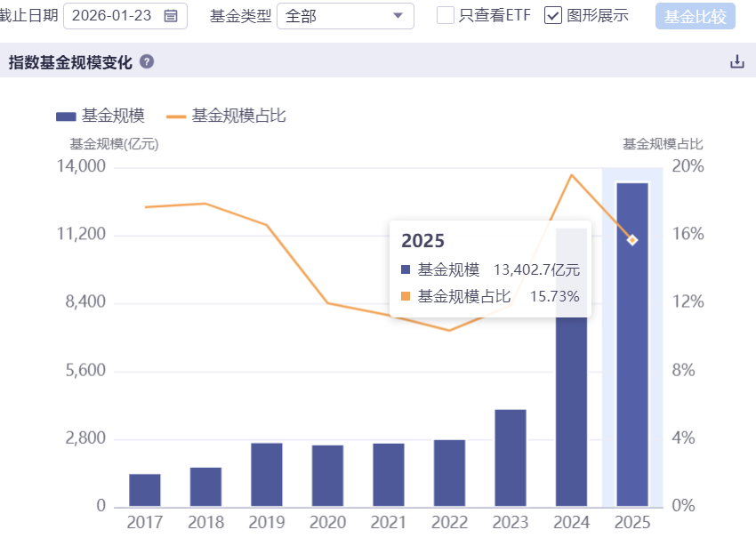Click the 14,000 y-axis label
Screen dimensions: 756x546
click(x=81, y=166)
